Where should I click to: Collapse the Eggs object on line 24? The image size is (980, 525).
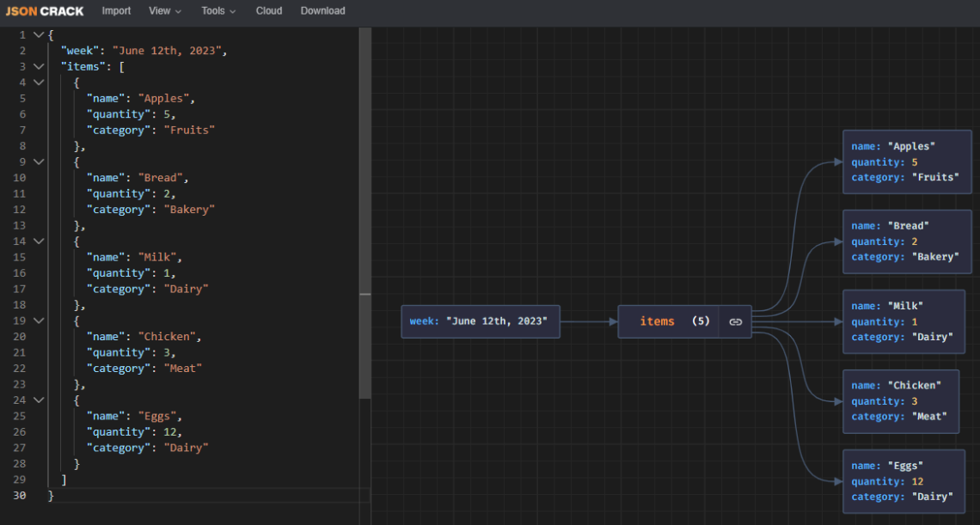coord(37,400)
